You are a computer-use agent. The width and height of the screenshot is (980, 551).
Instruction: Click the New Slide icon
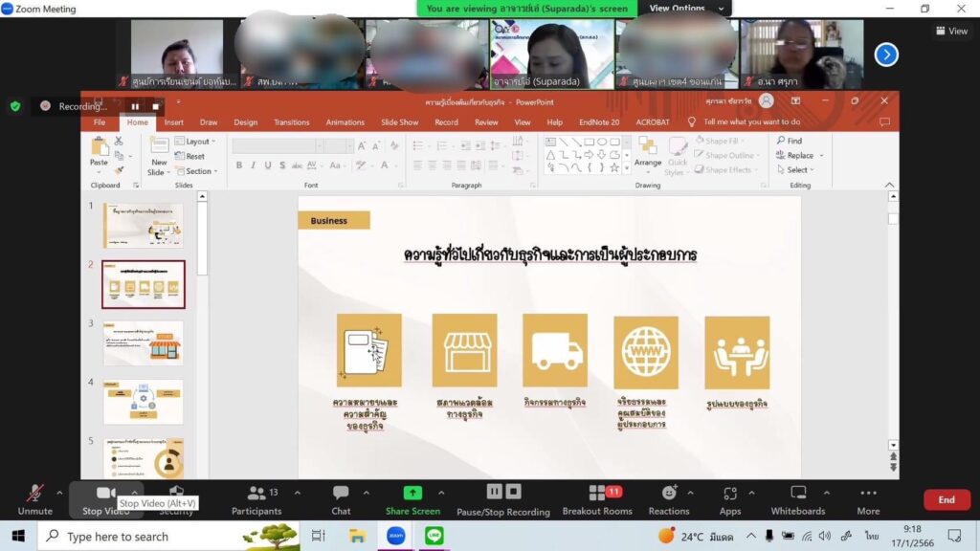158,146
